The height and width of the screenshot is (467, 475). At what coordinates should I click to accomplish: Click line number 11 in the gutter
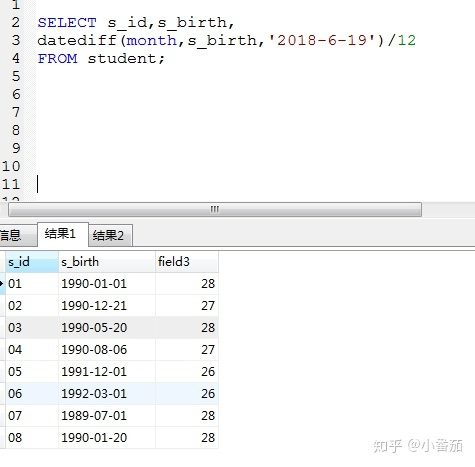point(11,184)
